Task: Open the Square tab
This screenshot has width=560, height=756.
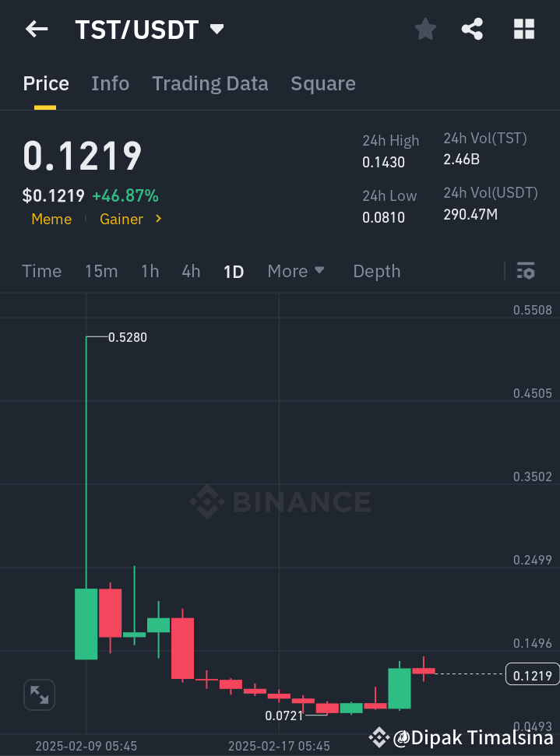Action: pos(322,83)
